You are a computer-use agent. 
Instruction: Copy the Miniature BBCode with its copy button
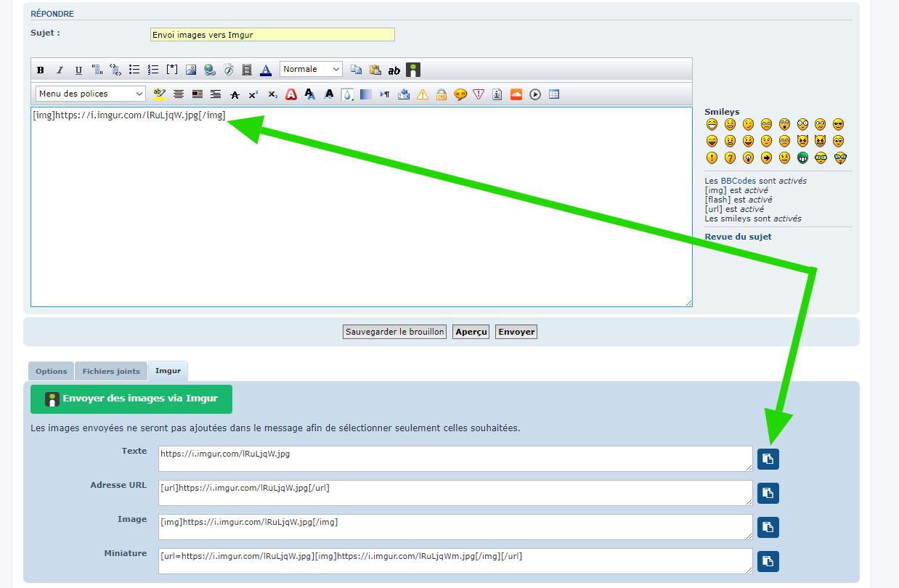point(768,561)
